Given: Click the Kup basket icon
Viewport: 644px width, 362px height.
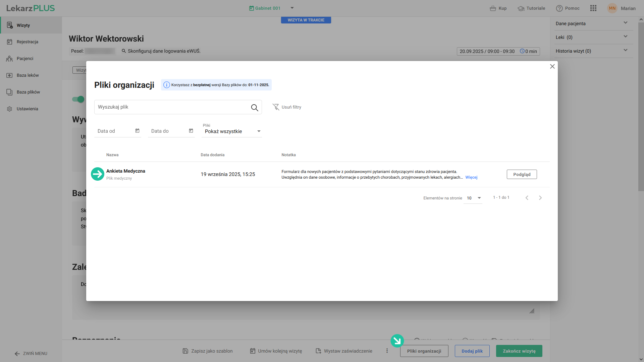Looking at the screenshot, I should pyautogui.click(x=493, y=8).
